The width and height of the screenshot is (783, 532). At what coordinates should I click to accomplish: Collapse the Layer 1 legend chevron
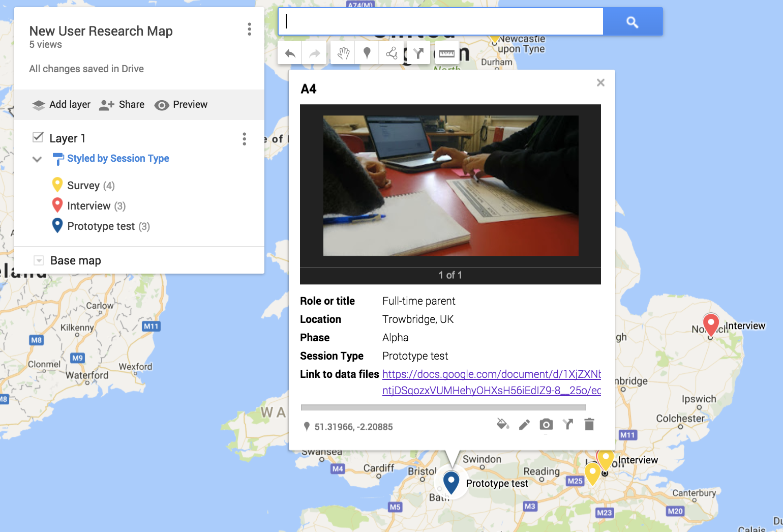pyautogui.click(x=37, y=159)
